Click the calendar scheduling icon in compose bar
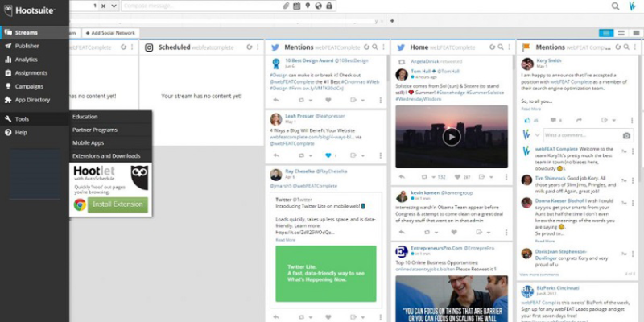 click(x=297, y=6)
